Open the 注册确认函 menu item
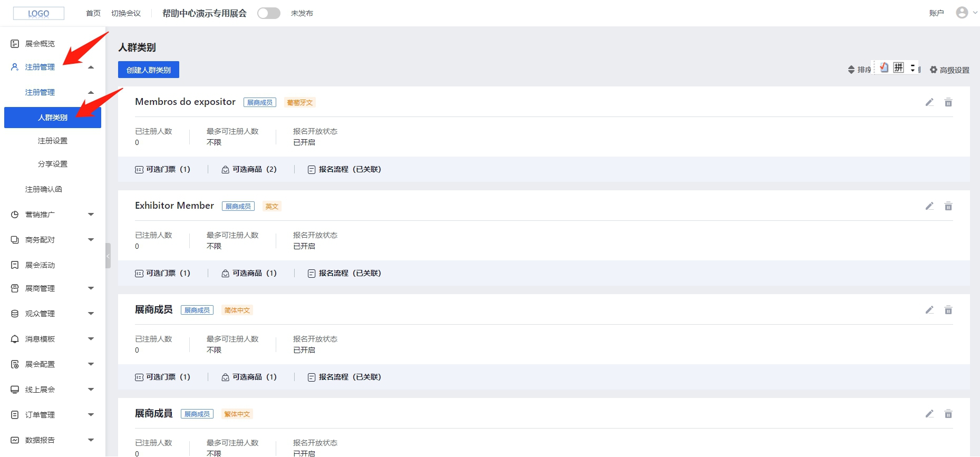 tap(44, 189)
